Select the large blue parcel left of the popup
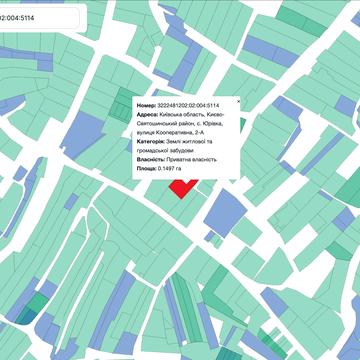The height and width of the screenshot is (360, 360). tap(83, 135)
